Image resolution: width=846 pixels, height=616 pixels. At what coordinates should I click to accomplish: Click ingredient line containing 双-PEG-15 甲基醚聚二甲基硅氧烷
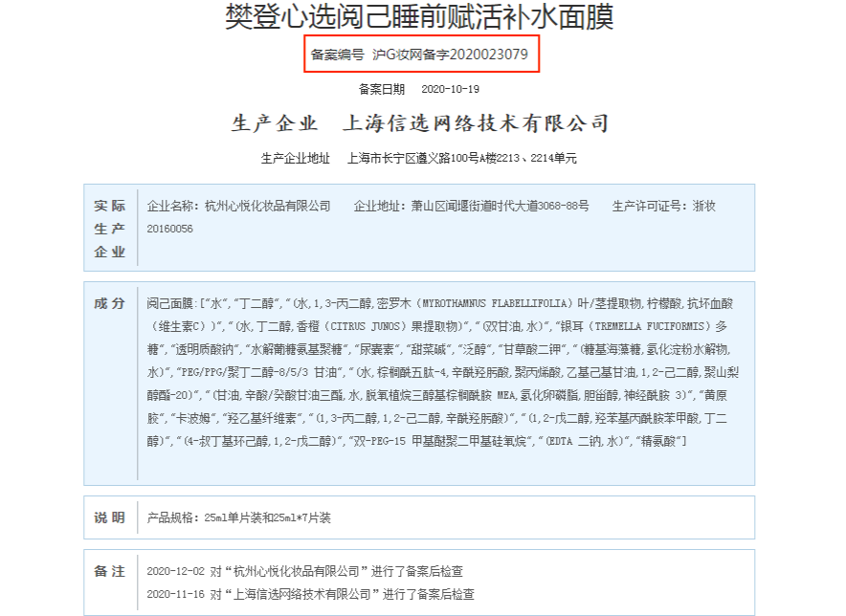tap(416, 441)
